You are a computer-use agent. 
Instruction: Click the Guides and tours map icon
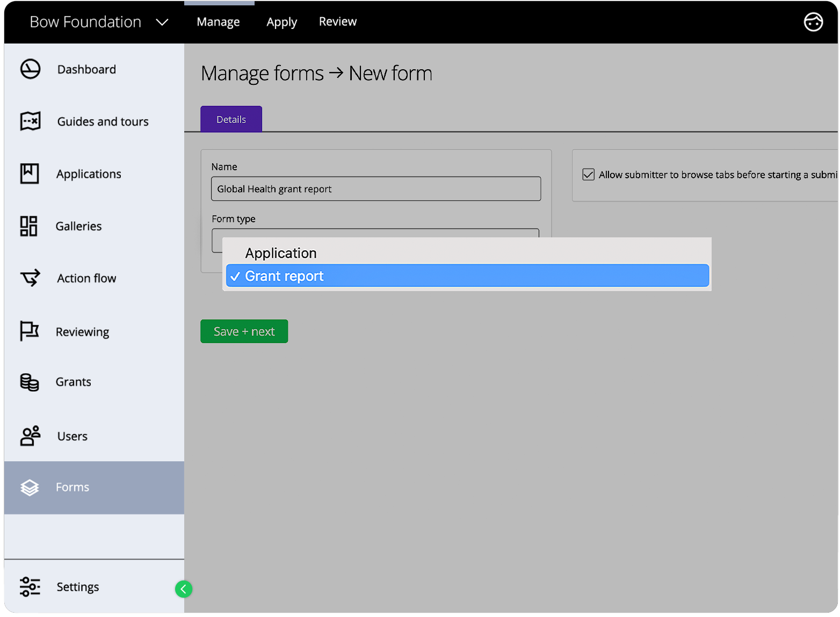(30, 121)
